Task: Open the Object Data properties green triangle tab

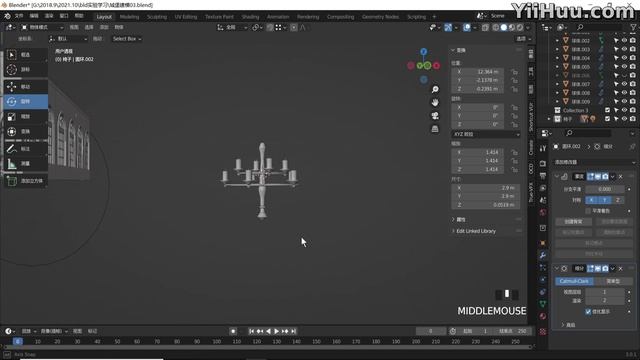Action: (x=543, y=304)
